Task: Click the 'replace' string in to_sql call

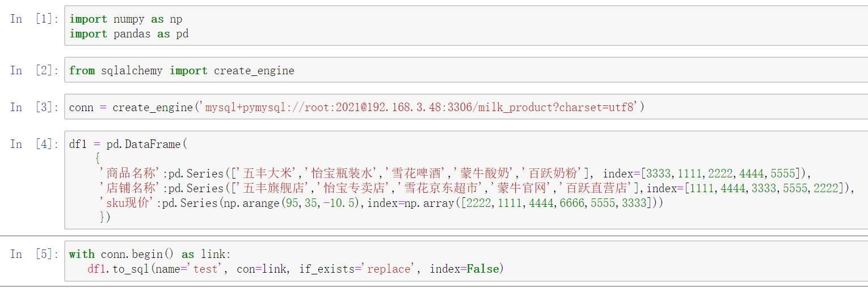Action: [x=389, y=269]
